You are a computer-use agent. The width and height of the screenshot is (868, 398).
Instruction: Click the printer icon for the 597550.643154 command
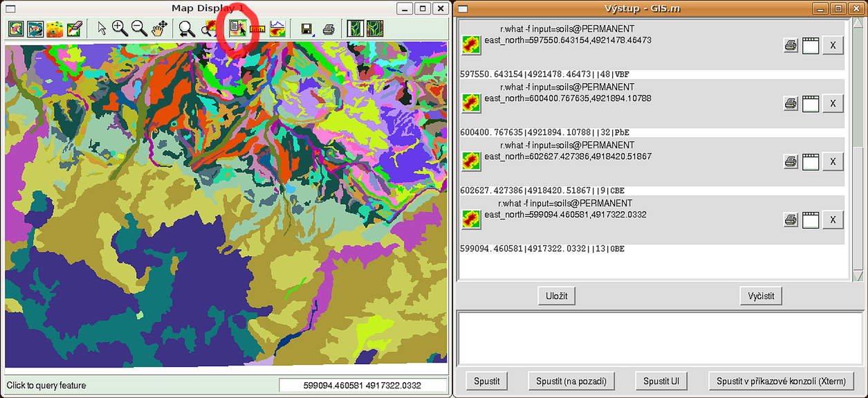[x=791, y=46]
